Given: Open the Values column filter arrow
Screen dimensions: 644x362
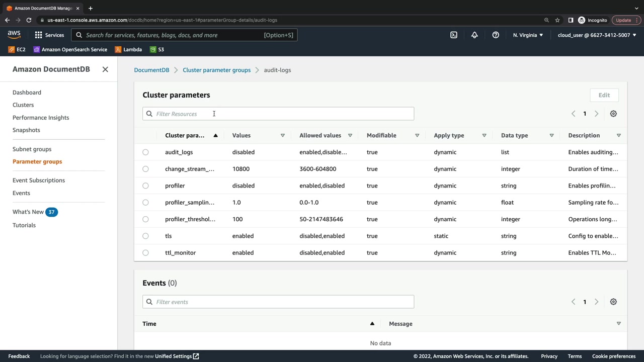Looking at the screenshot, I should (283, 135).
